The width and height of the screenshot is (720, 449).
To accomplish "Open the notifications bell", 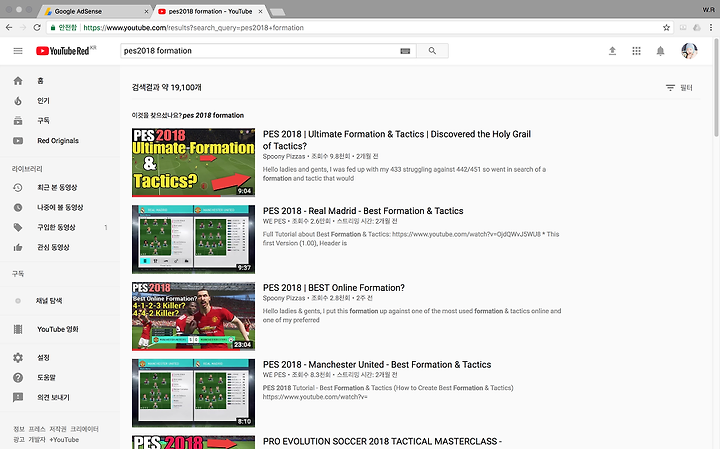I will (x=660, y=51).
